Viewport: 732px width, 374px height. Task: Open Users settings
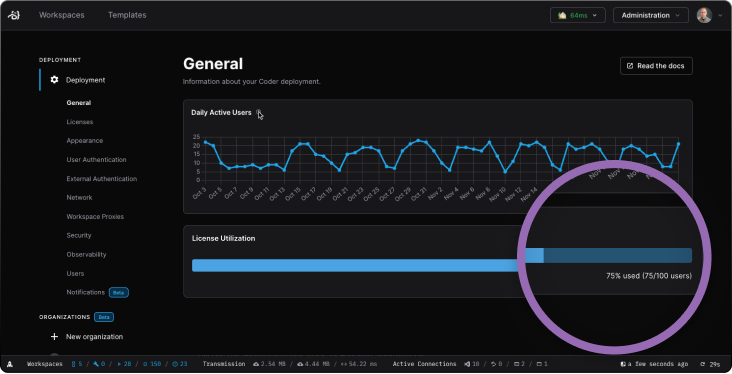pyautogui.click(x=75, y=274)
